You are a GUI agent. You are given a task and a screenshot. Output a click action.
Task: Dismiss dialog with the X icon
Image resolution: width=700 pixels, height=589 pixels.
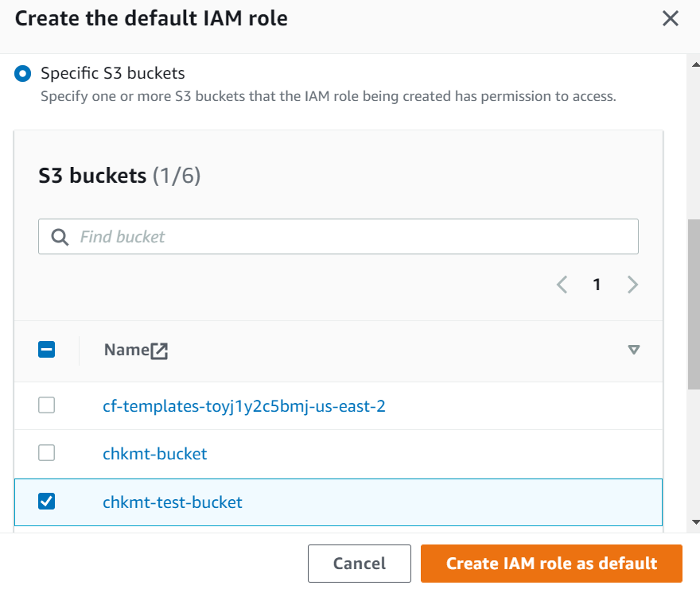pos(671,18)
